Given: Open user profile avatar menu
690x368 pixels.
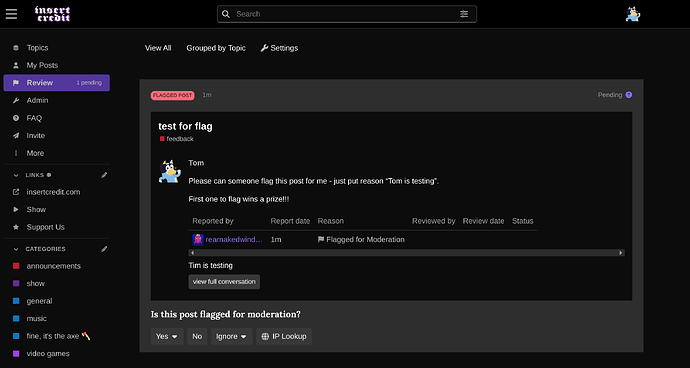Looking at the screenshot, I should point(633,14).
